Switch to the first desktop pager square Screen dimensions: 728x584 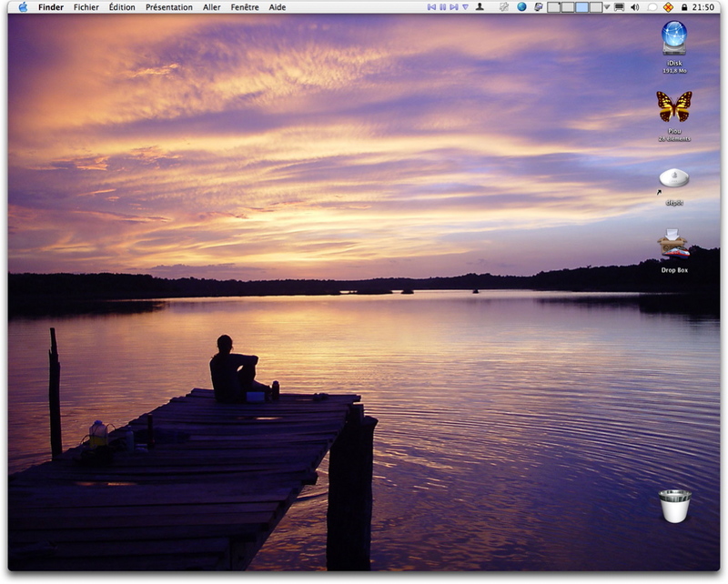click(553, 7)
